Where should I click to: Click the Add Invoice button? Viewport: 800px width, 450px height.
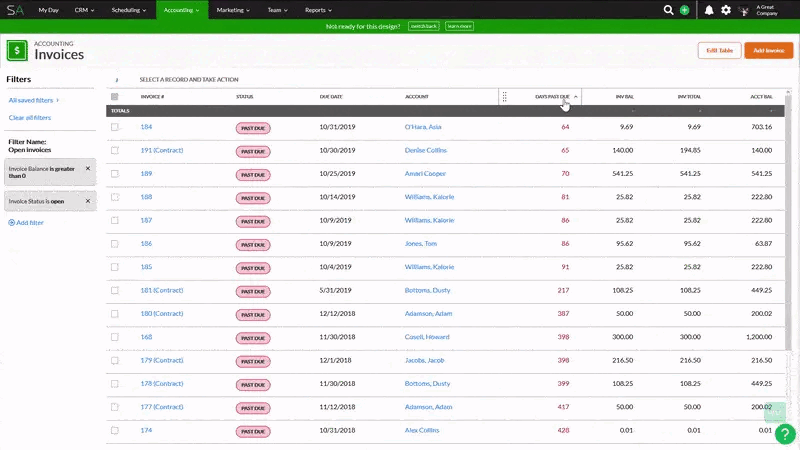click(768, 50)
